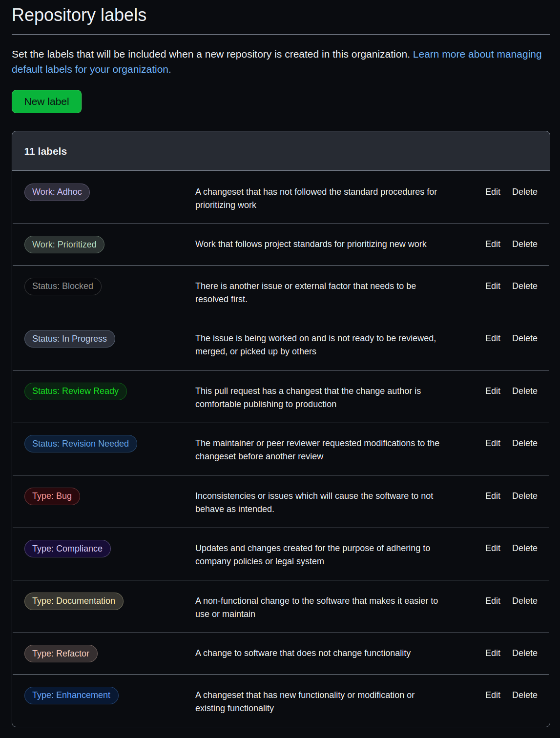560x738 pixels.
Task: Select the Status: Review Ready label pill
Action: click(75, 391)
